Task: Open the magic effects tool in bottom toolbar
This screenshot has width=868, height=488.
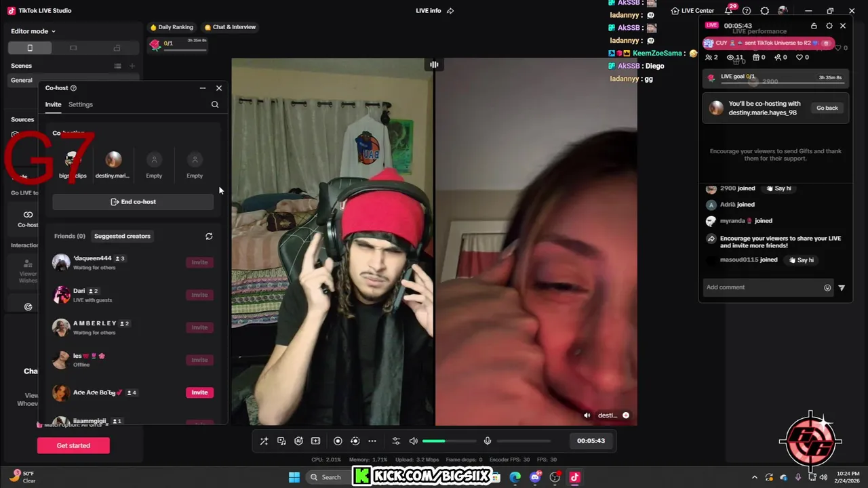Action: 264,441
